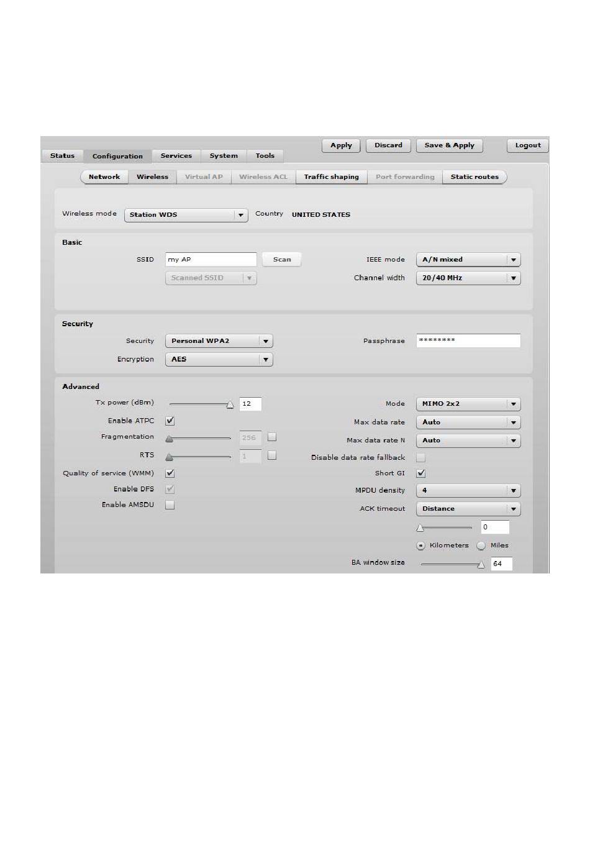Open the Network sub-tab
The image size is (590, 868).
(x=104, y=177)
